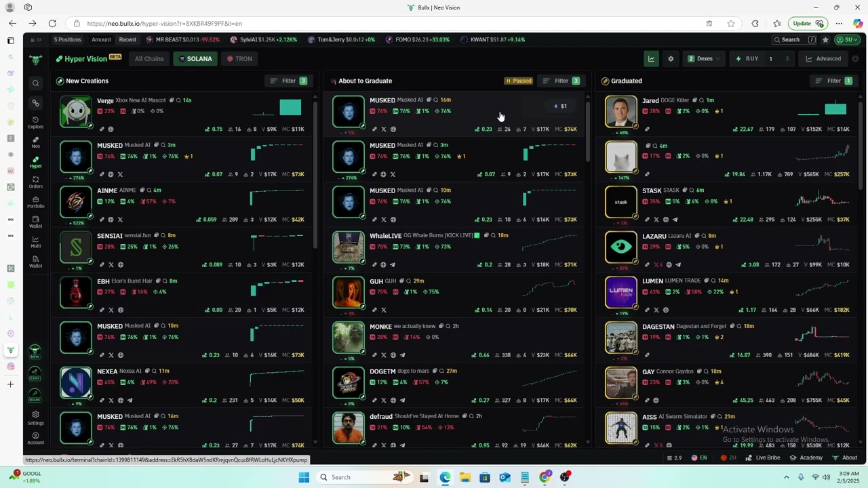
Task: Click the sidebar link chain icon
Action: [x=35, y=103]
